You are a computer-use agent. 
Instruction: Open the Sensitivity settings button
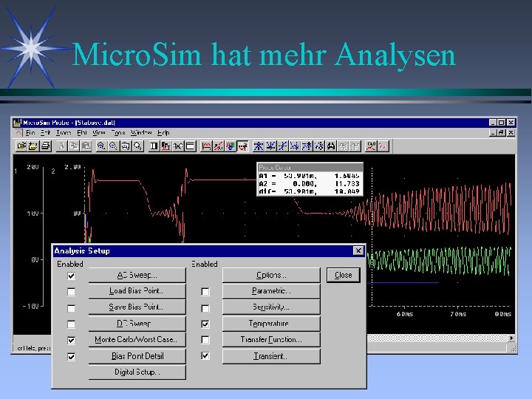pos(271,307)
